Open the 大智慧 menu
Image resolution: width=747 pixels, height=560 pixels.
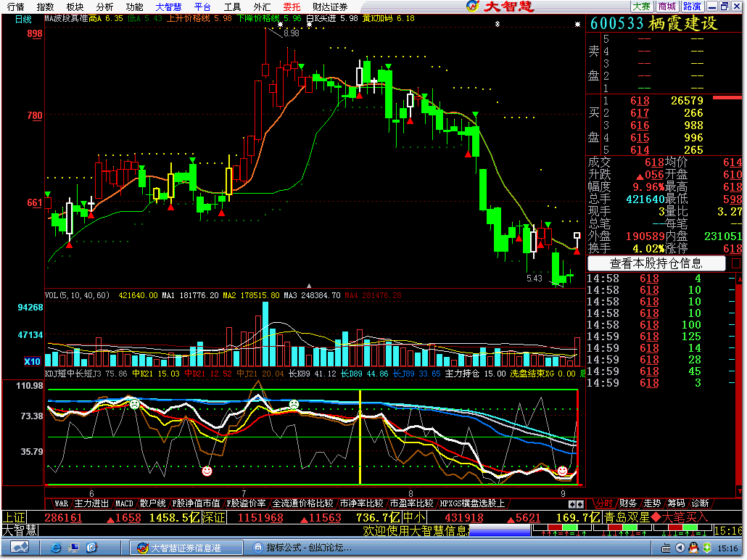[x=168, y=7]
